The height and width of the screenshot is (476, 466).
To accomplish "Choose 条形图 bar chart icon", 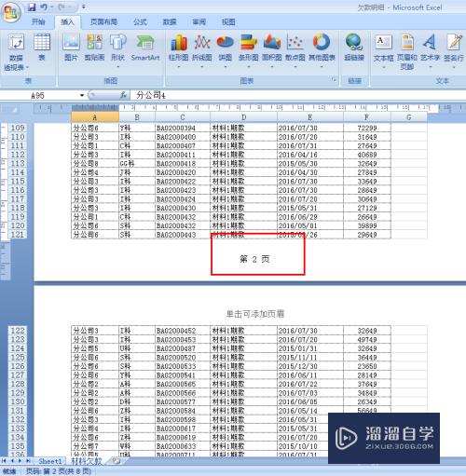I will click(248, 42).
